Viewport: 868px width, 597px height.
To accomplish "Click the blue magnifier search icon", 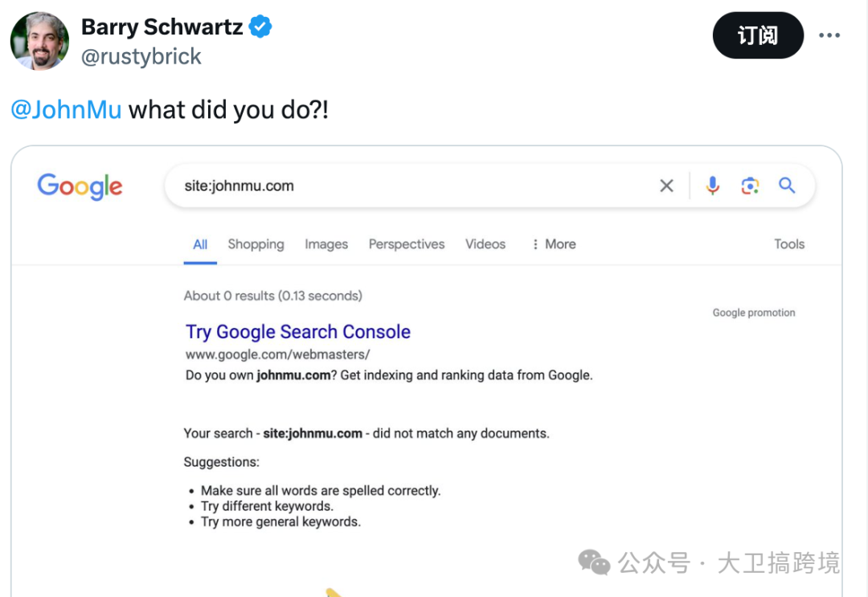I will 787,186.
